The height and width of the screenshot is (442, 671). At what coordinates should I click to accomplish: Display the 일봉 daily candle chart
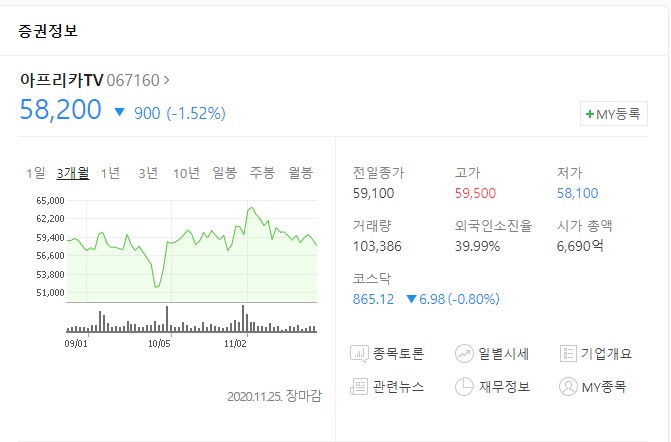[225, 172]
